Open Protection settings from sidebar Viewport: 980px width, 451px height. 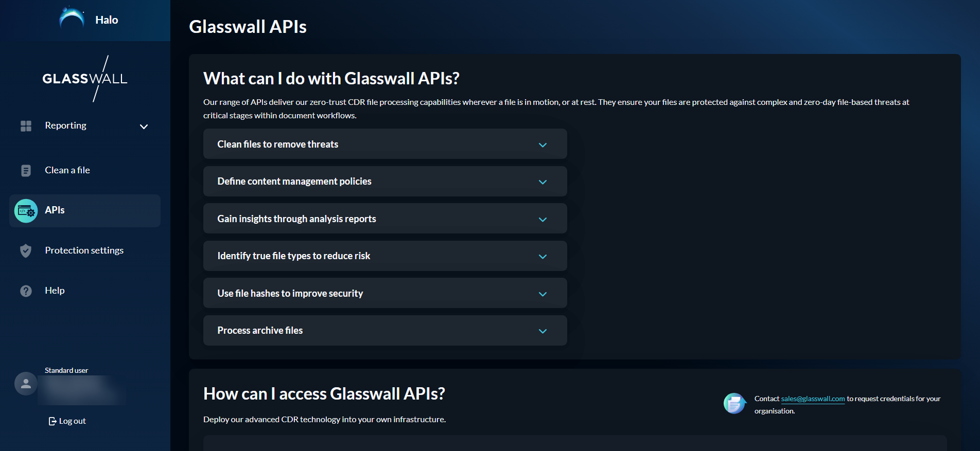(x=84, y=250)
